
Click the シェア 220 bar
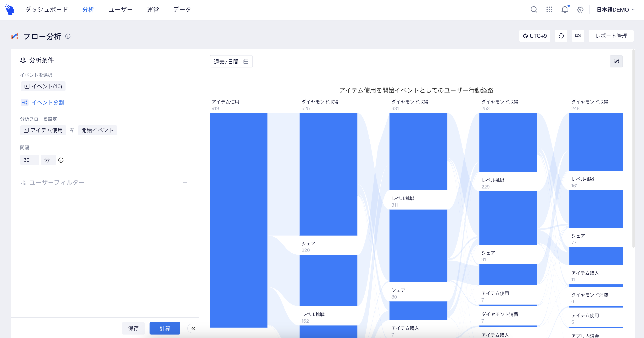tap(328, 281)
